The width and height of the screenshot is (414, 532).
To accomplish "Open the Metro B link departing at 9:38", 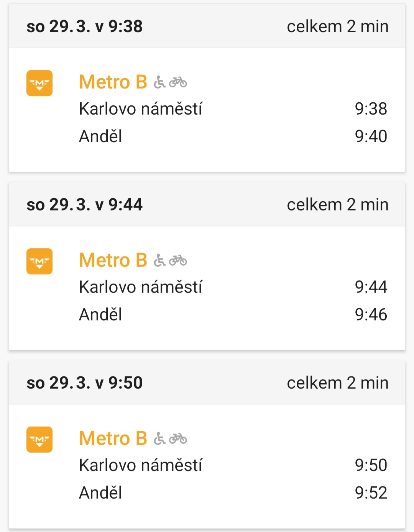I will coord(113,82).
